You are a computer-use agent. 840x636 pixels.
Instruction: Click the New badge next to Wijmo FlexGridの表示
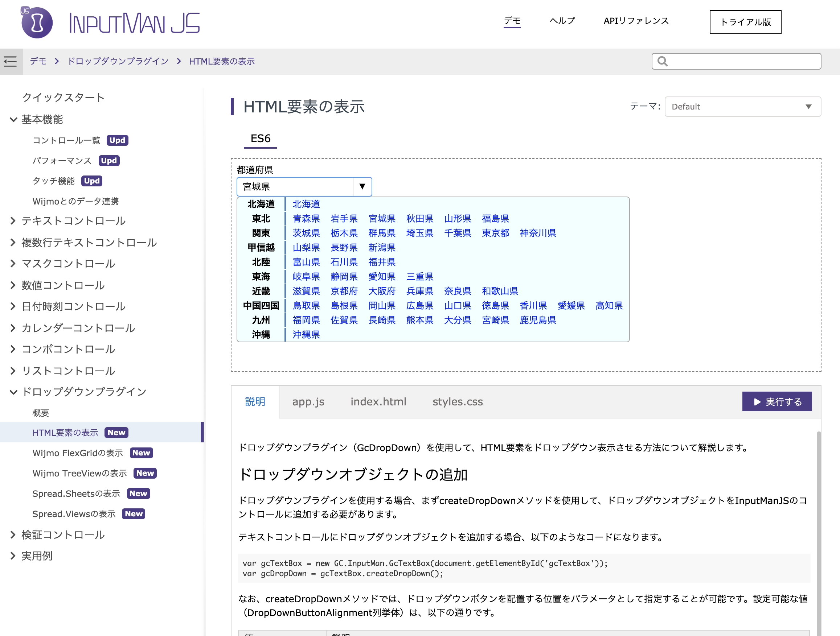tap(141, 453)
